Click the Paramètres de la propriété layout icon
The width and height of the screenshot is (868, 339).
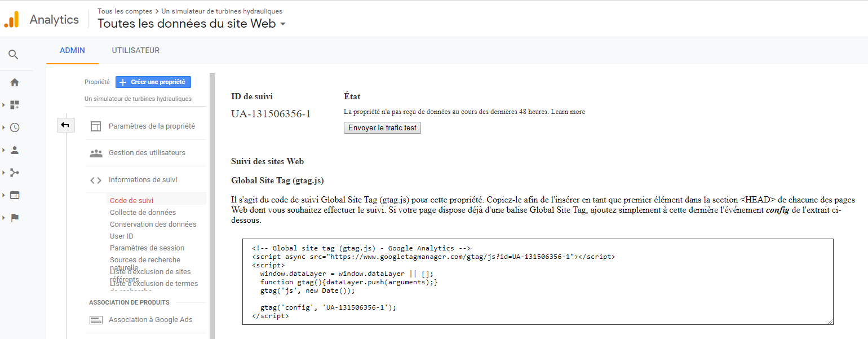[x=96, y=126]
